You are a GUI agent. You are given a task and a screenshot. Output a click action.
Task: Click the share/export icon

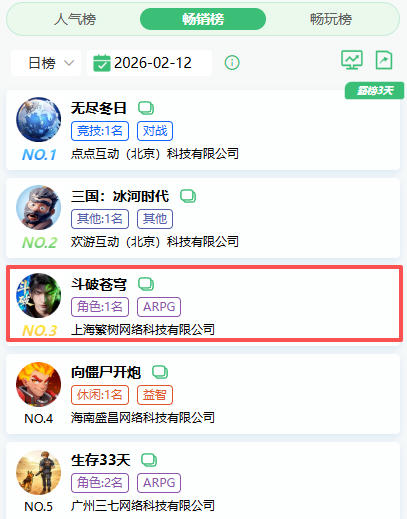pyautogui.click(x=384, y=60)
